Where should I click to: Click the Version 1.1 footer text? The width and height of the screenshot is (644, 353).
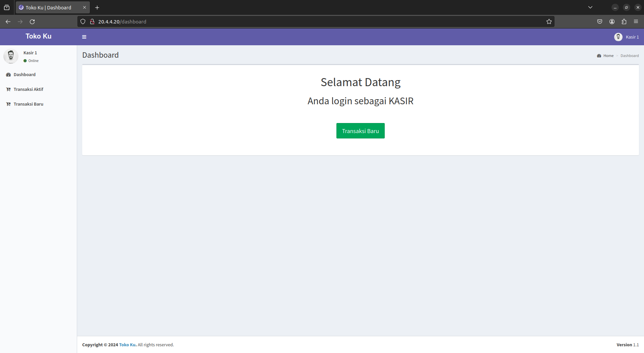click(x=628, y=345)
